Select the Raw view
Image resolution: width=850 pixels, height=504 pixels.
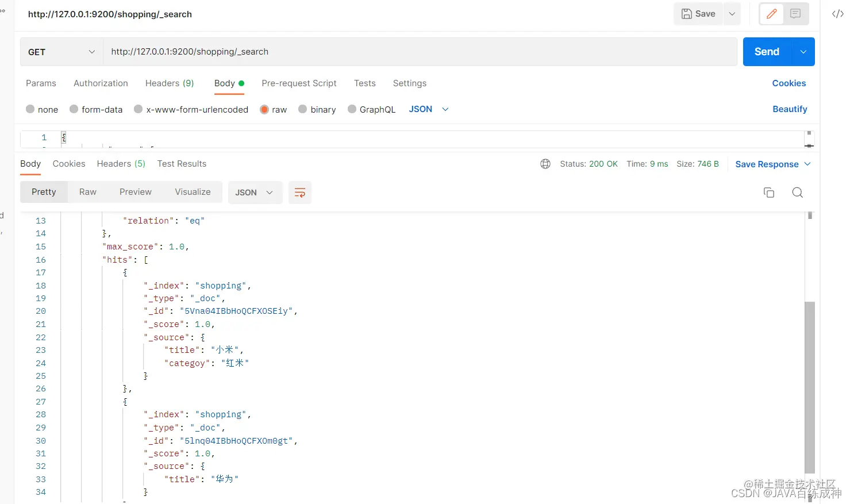click(88, 192)
